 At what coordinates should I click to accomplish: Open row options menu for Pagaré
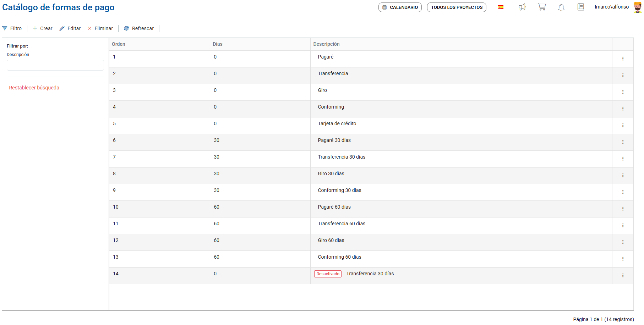623,59
